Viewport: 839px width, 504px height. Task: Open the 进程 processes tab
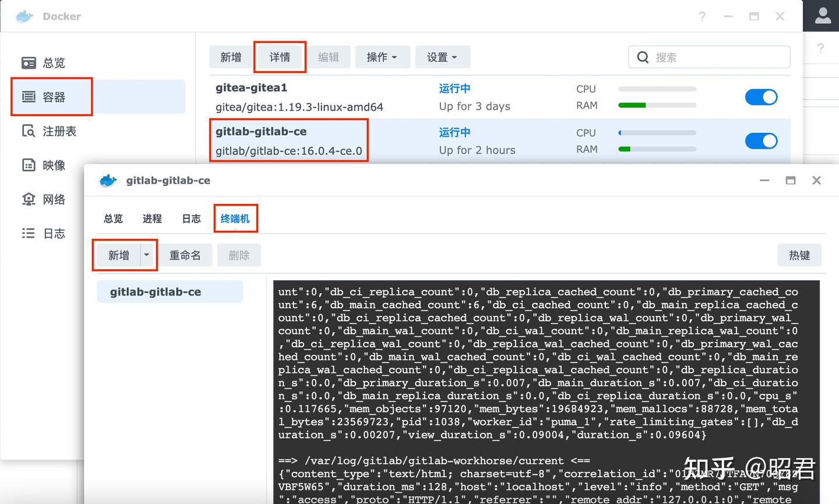coord(151,218)
